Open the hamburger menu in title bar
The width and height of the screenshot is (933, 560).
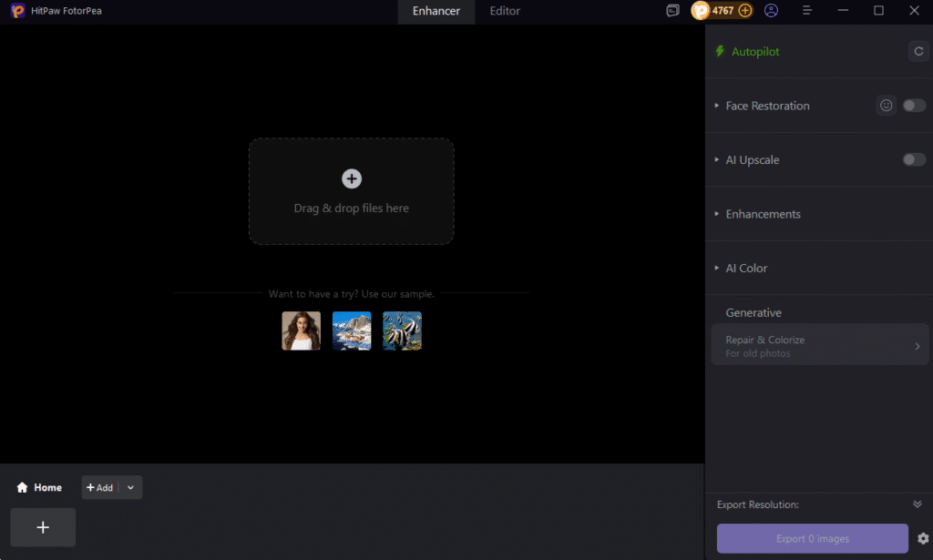[x=807, y=11]
